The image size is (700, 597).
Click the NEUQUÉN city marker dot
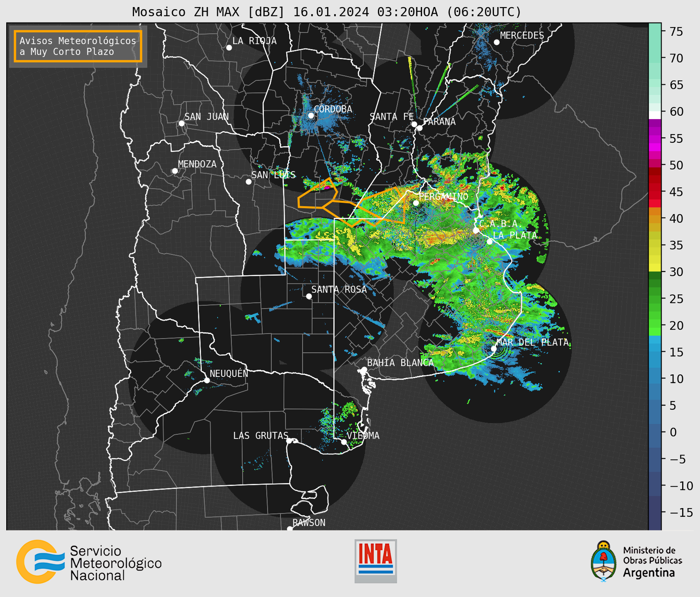207,380
